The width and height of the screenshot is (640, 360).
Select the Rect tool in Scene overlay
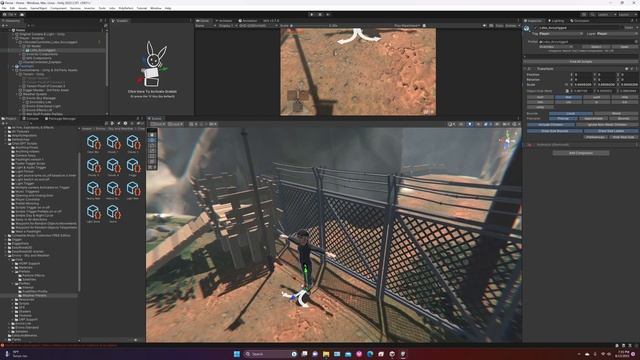pos(152,156)
